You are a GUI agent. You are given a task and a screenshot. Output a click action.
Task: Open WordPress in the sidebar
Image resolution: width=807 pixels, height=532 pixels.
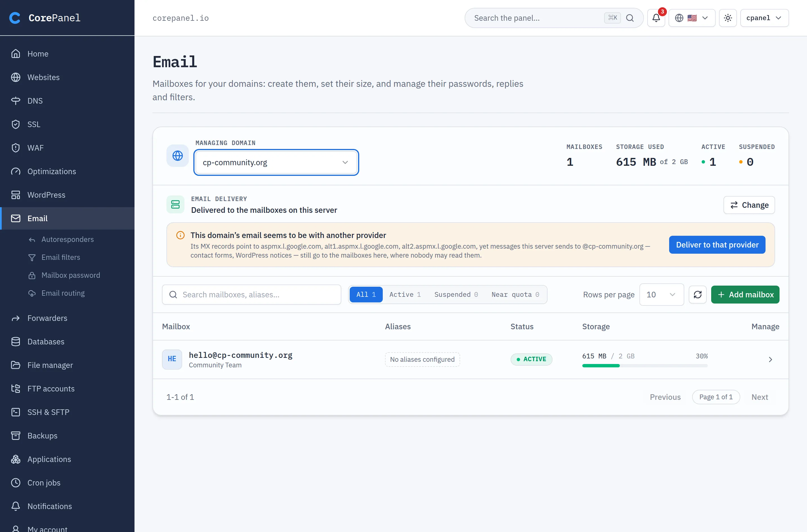tap(67, 195)
